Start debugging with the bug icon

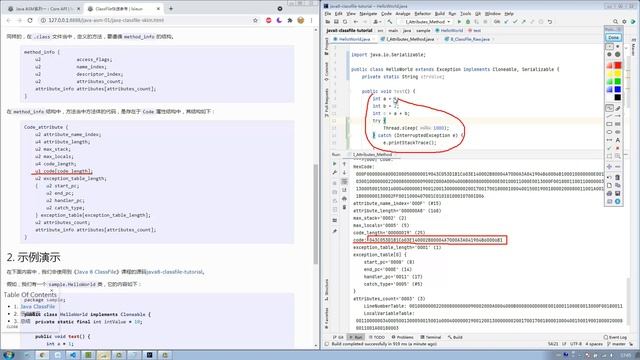(468, 22)
